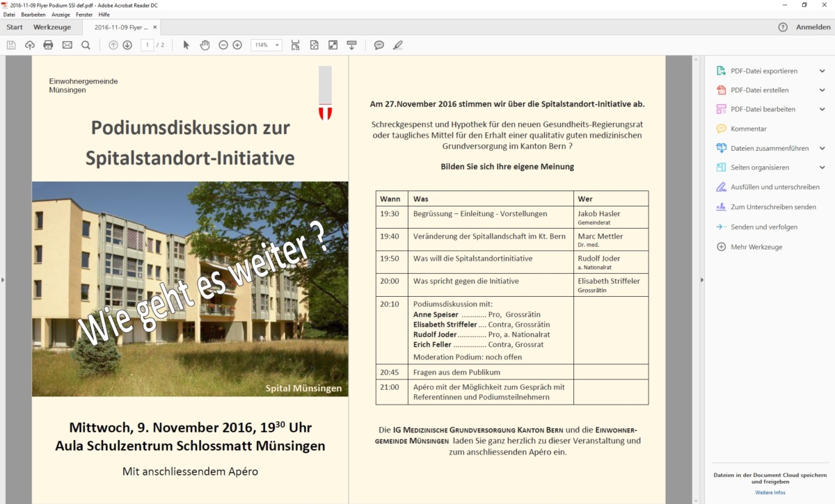Zoom in with the plus icon

[237, 45]
